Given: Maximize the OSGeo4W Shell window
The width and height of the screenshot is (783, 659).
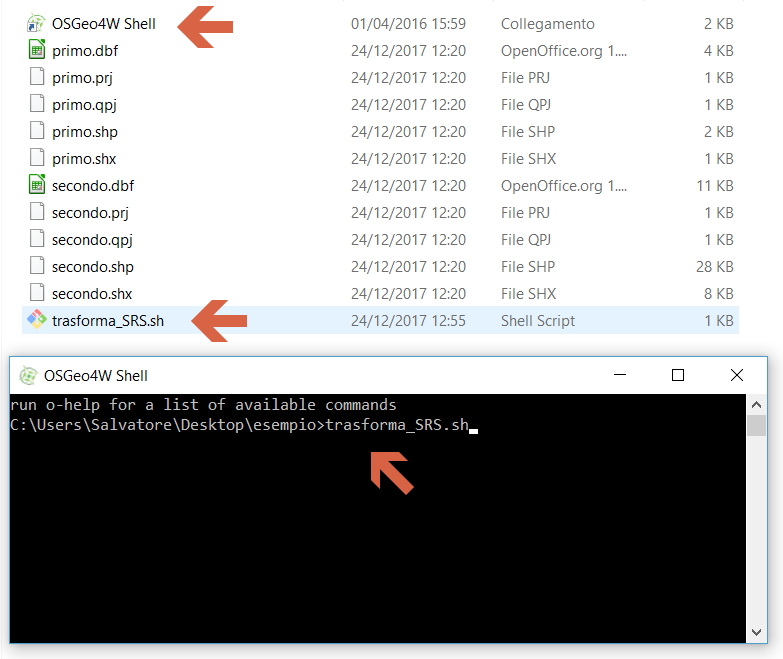Looking at the screenshot, I should tap(678, 375).
